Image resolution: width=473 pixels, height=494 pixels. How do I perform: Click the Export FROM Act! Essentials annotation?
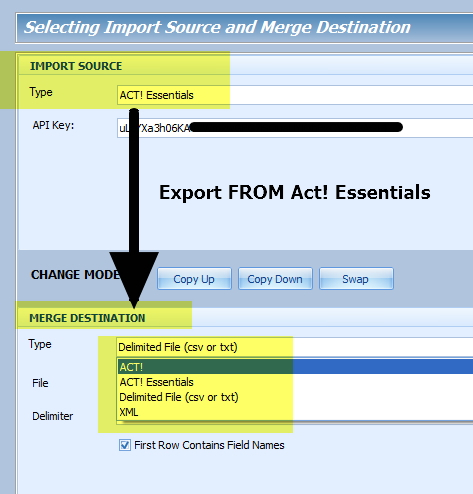tap(295, 192)
